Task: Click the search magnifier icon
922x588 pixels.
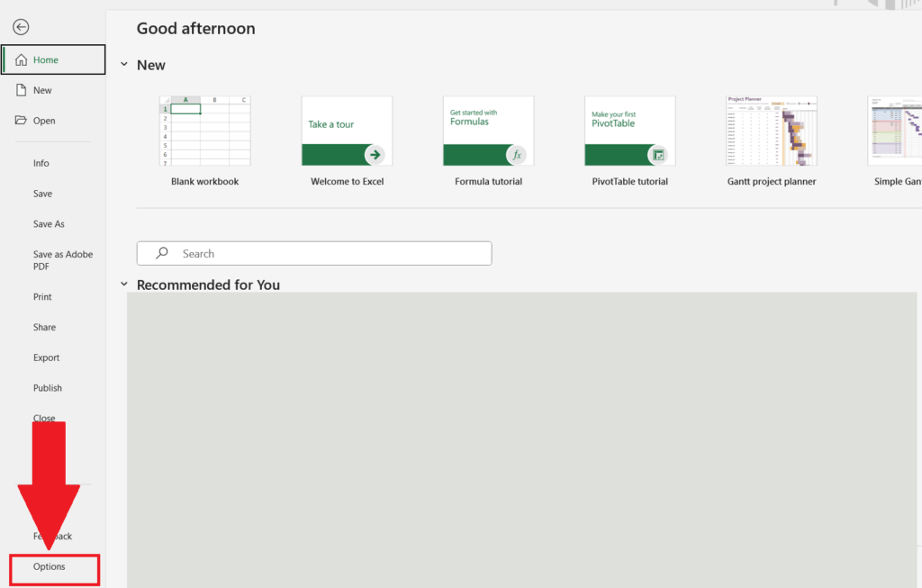Action: click(x=160, y=253)
